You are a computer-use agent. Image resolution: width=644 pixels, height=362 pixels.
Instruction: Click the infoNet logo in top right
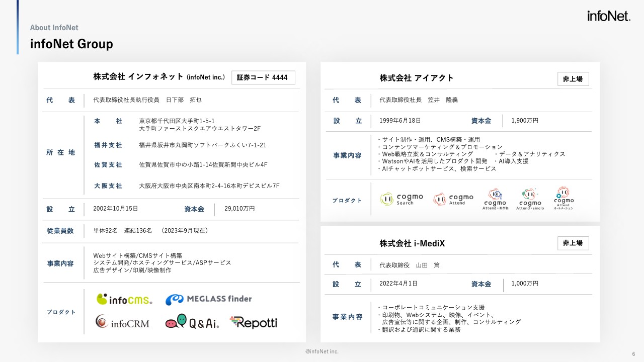click(608, 16)
